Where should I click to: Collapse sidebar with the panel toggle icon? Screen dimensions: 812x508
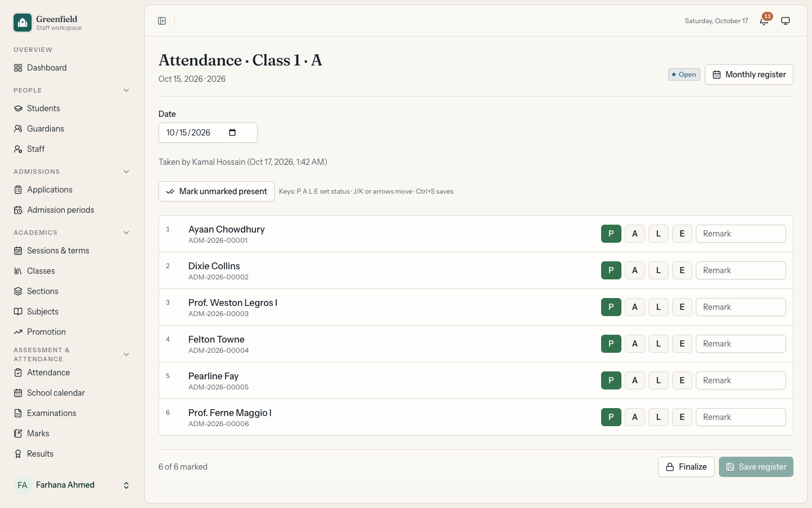[162, 21]
